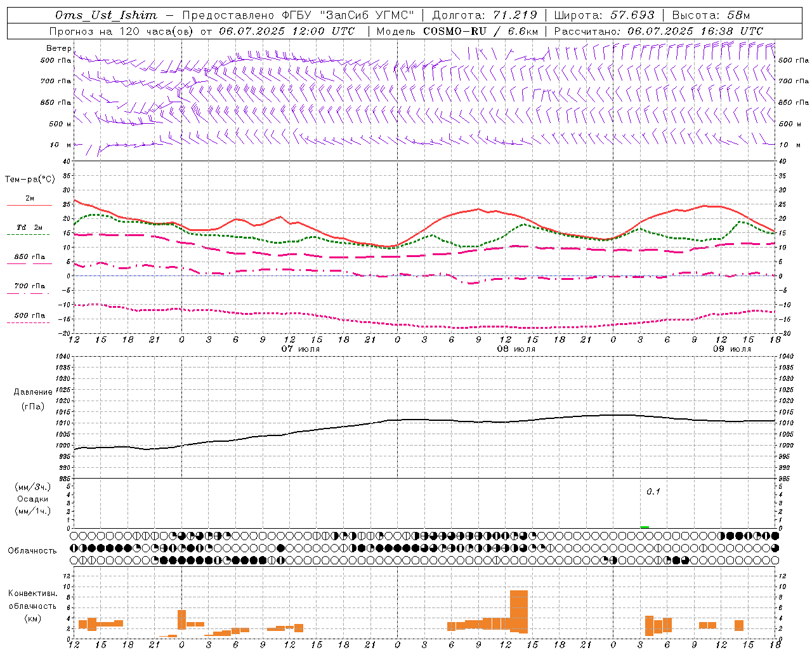
Task: Click the 'Облачность' cloud cover label
Action: click(x=32, y=551)
